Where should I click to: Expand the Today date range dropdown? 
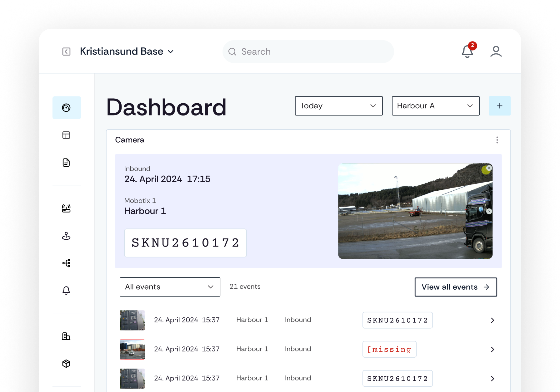tap(339, 106)
